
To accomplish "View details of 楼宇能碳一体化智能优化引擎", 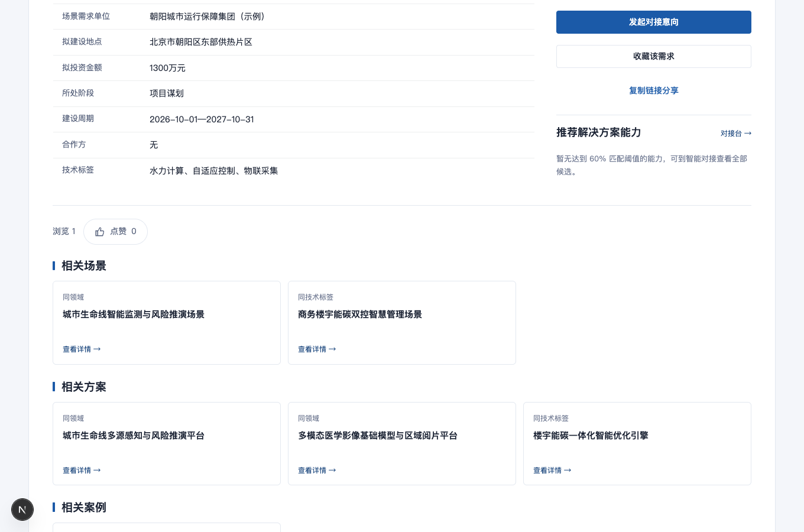I will point(552,471).
